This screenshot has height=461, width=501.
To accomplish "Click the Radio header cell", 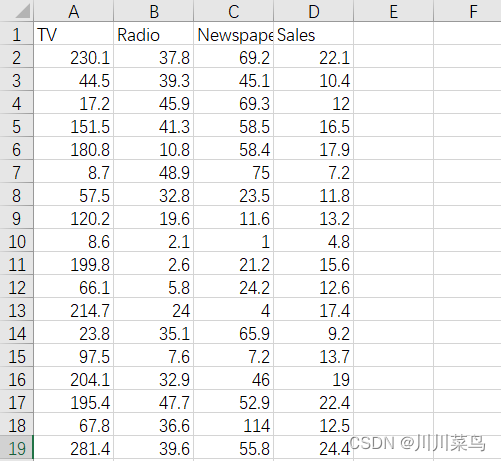I will coord(154,34).
